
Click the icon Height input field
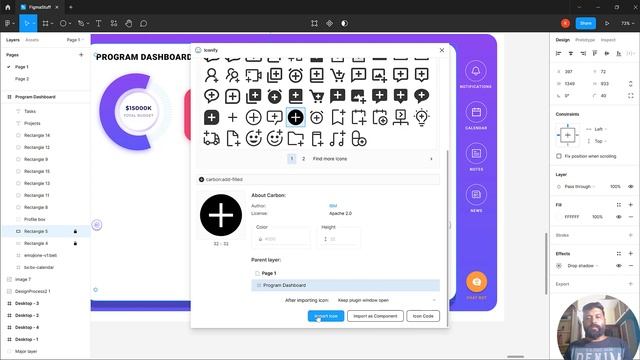[340, 239]
